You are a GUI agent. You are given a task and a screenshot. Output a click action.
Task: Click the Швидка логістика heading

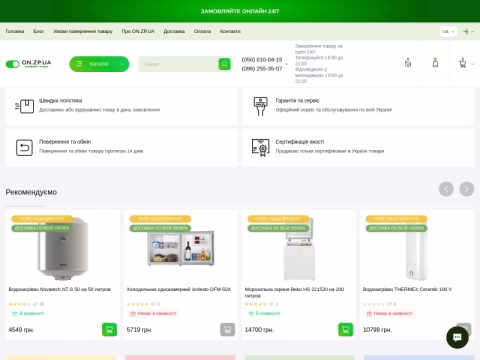[61, 101]
